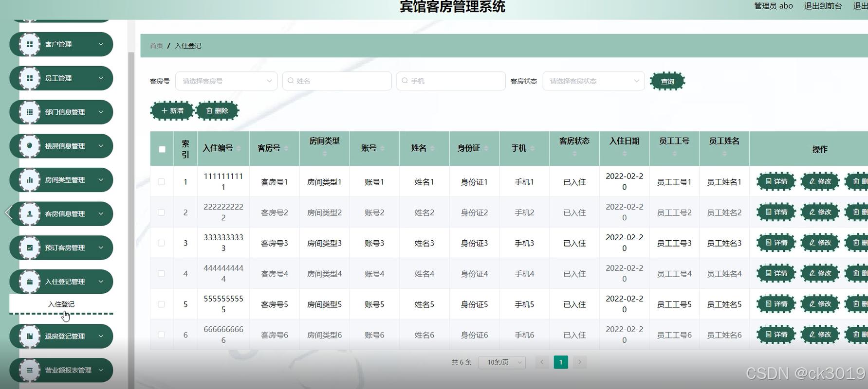Click the 房间类型管理 bar chart icon
Image resolution: width=868 pixels, height=389 pixels.
[x=30, y=180]
